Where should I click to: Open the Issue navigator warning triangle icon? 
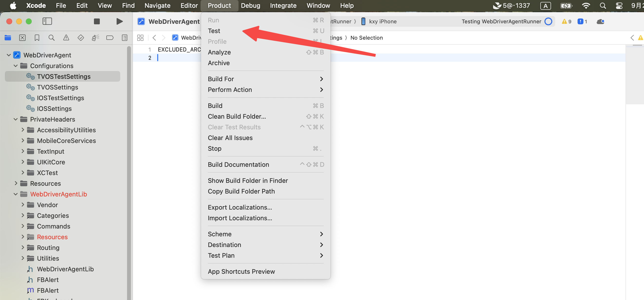click(x=66, y=38)
